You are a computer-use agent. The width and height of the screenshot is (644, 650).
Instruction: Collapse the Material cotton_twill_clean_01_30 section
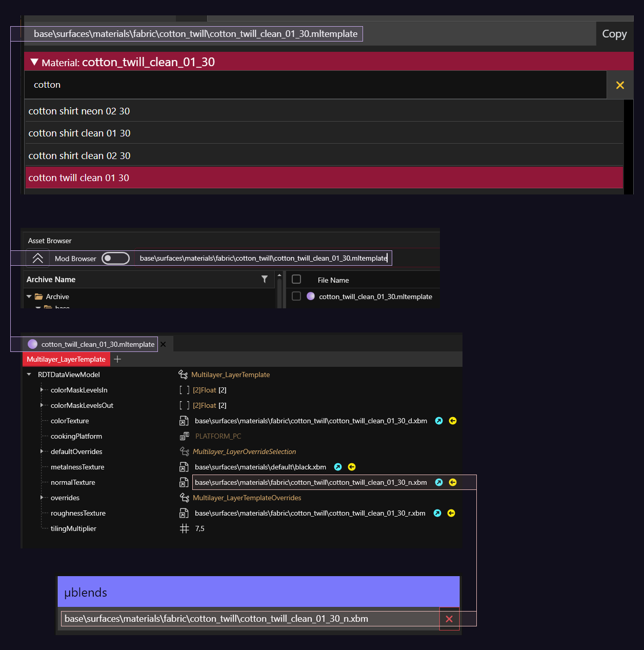click(34, 62)
